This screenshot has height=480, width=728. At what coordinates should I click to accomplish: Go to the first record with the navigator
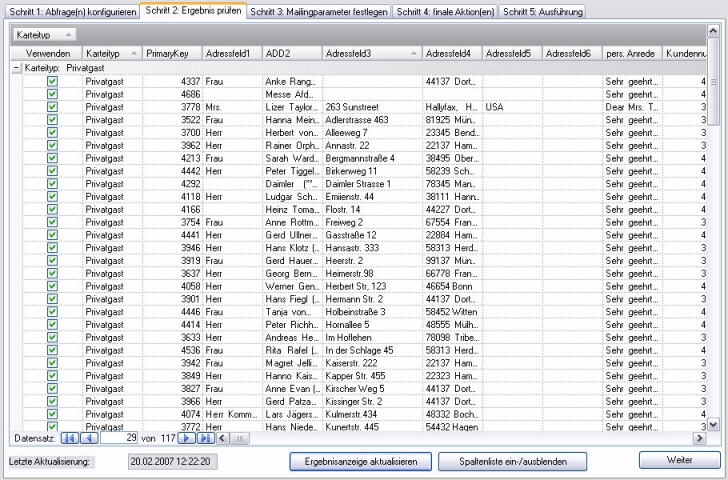[70, 438]
